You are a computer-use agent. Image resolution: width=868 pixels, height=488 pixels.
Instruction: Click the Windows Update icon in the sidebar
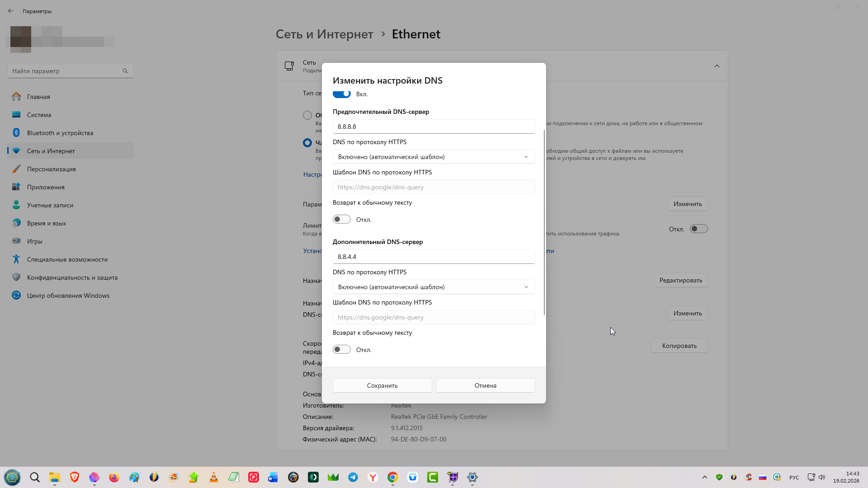pyautogui.click(x=16, y=296)
